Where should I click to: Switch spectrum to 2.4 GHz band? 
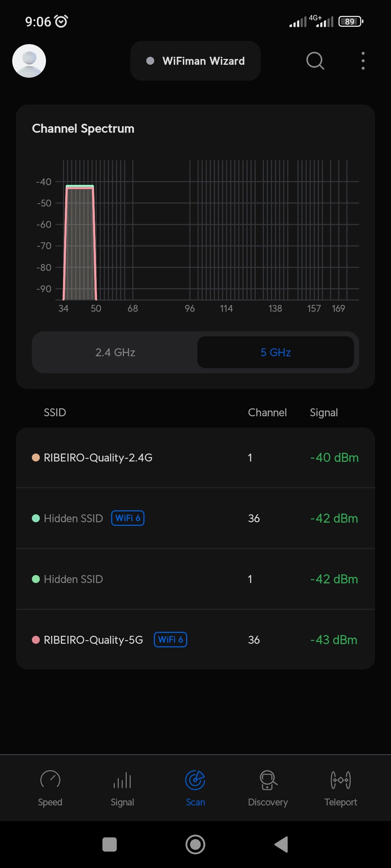click(115, 352)
